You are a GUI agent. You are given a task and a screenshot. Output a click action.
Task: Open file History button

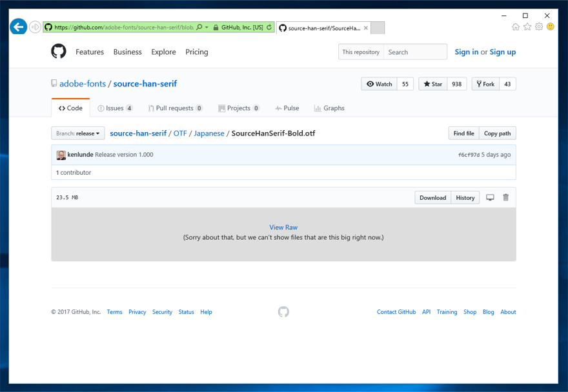(x=465, y=198)
